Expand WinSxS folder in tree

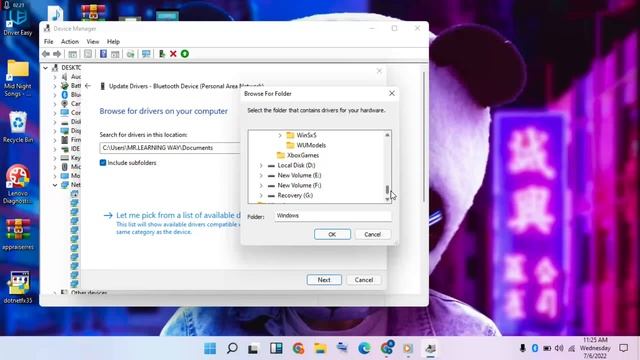280,135
